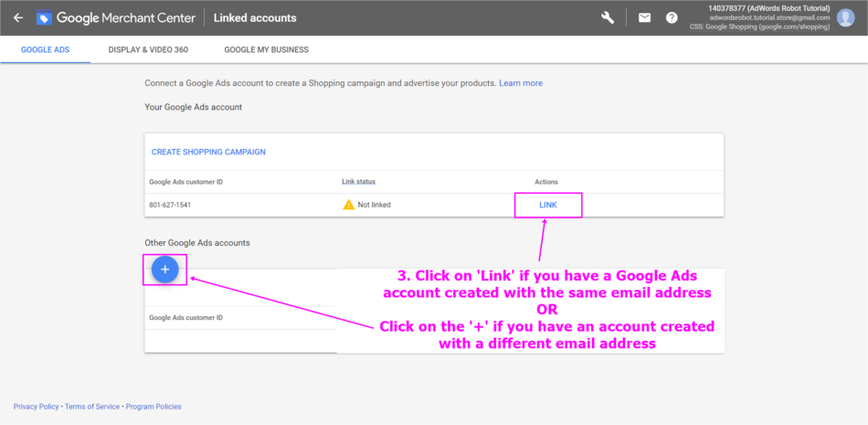The width and height of the screenshot is (868, 425).
Task: Click the back arrow icon
Action: [18, 17]
